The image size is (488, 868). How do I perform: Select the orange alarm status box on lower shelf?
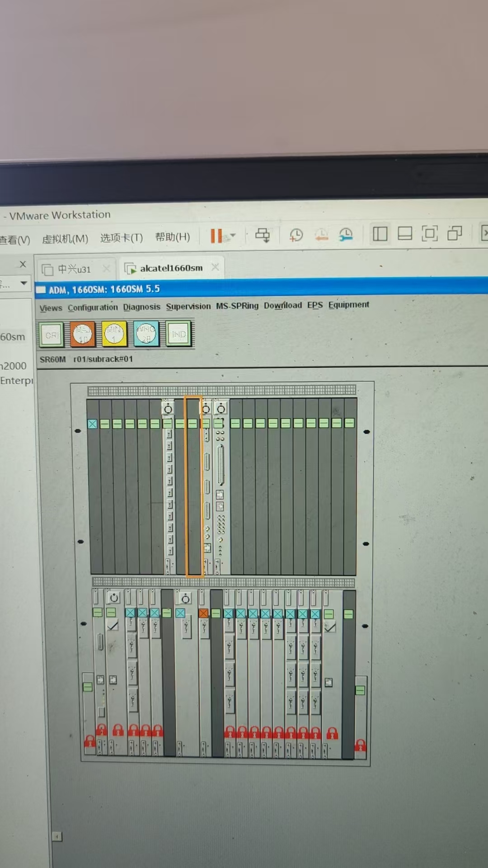pos(203,613)
